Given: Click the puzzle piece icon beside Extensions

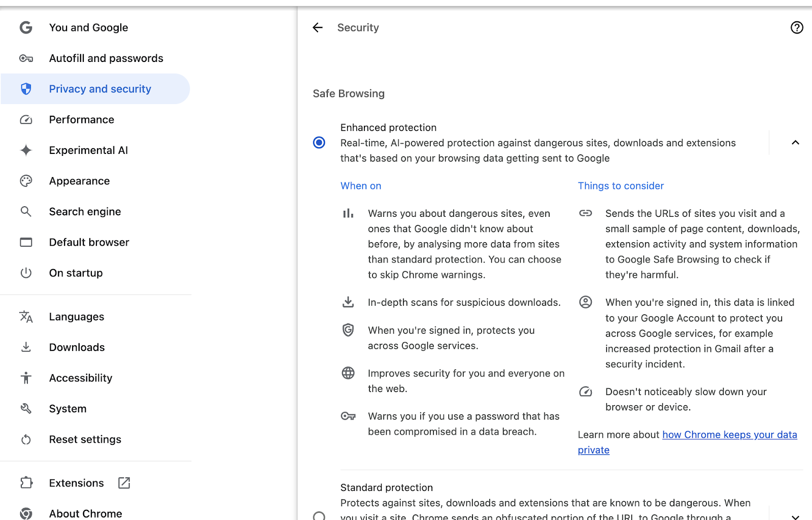Looking at the screenshot, I should click(x=26, y=483).
